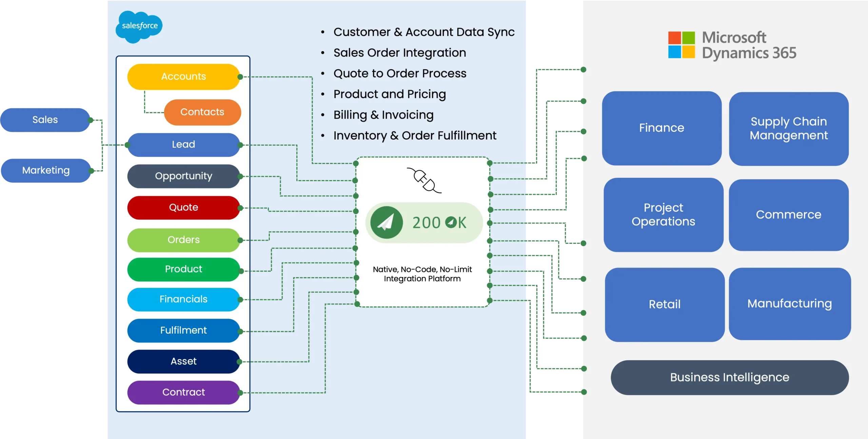The height and width of the screenshot is (439, 868).
Task: Click the Sales pill
Action: coord(45,120)
